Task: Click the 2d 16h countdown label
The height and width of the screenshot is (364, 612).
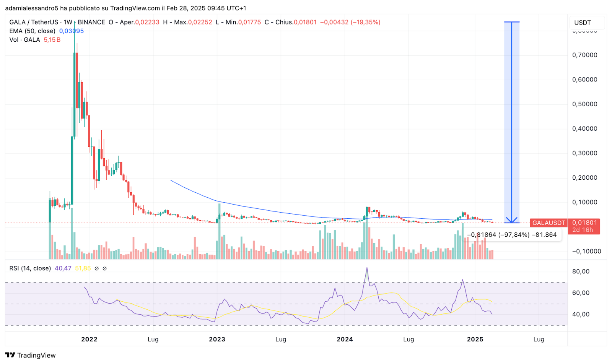Action: (582, 230)
